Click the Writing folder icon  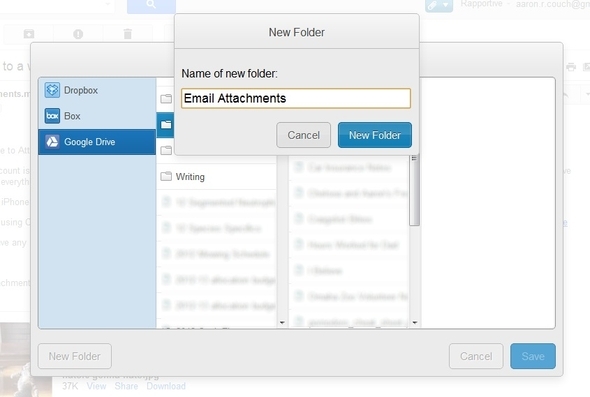[x=166, y=176]
